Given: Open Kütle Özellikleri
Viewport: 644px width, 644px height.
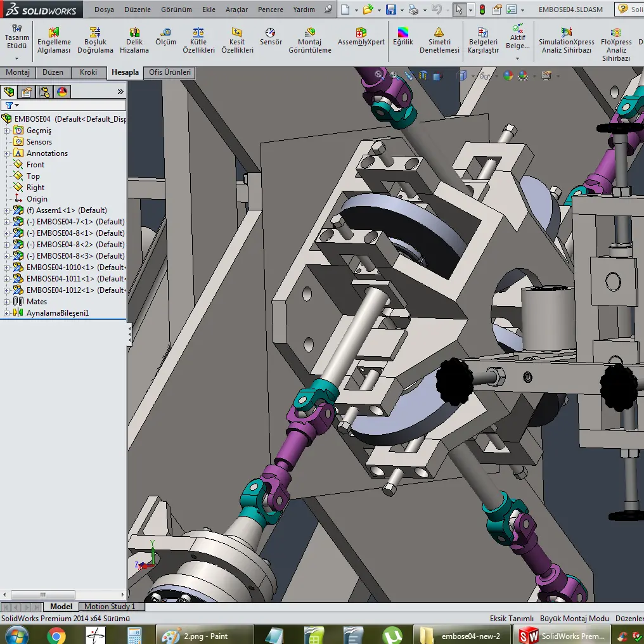Looking at the screenshot, I should pyautogui.click(x=198, y=41).
